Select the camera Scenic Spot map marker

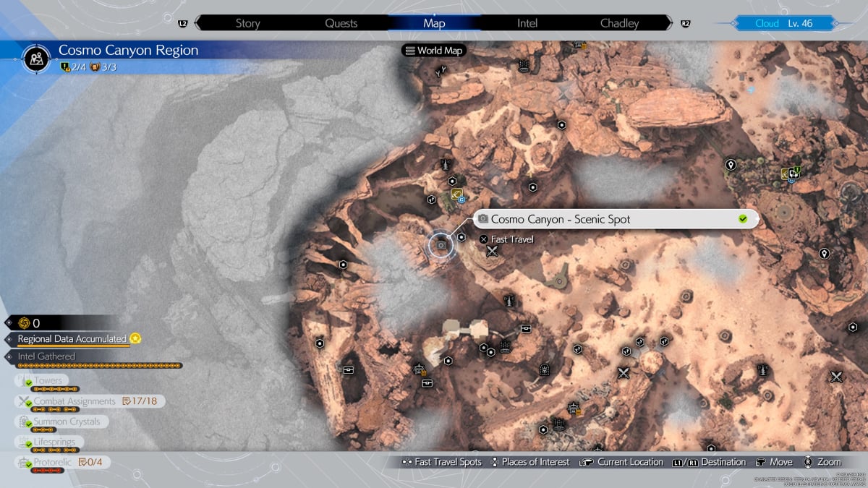tap(441, 246)
